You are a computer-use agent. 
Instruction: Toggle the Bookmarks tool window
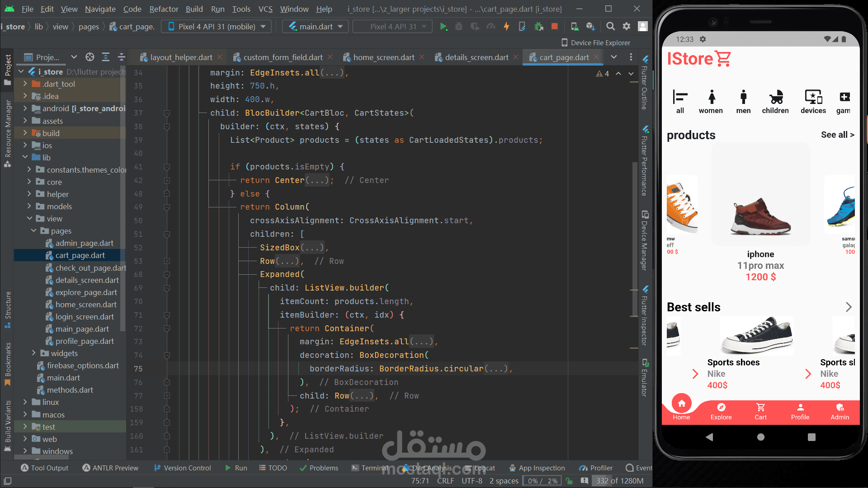8,364
